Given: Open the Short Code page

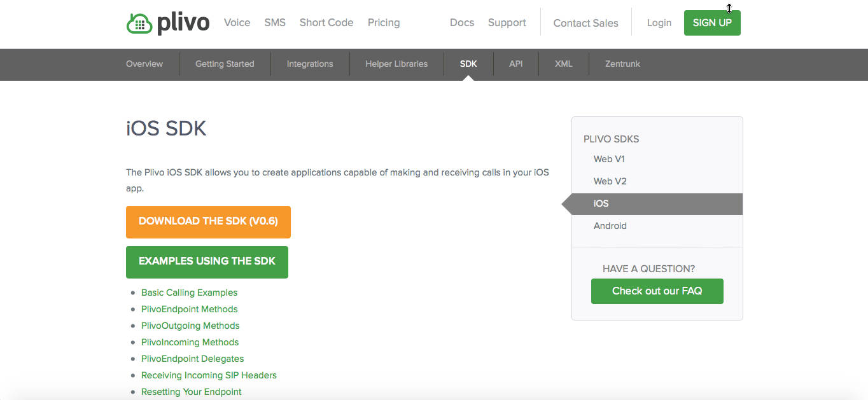Looking at the screenshot, I should point(326,22).
